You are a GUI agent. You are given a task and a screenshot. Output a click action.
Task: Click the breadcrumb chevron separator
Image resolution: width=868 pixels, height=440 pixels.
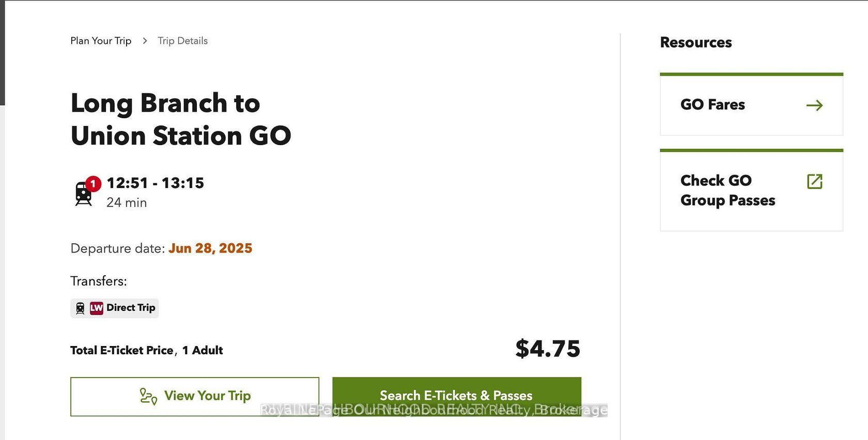click(145, 41)
